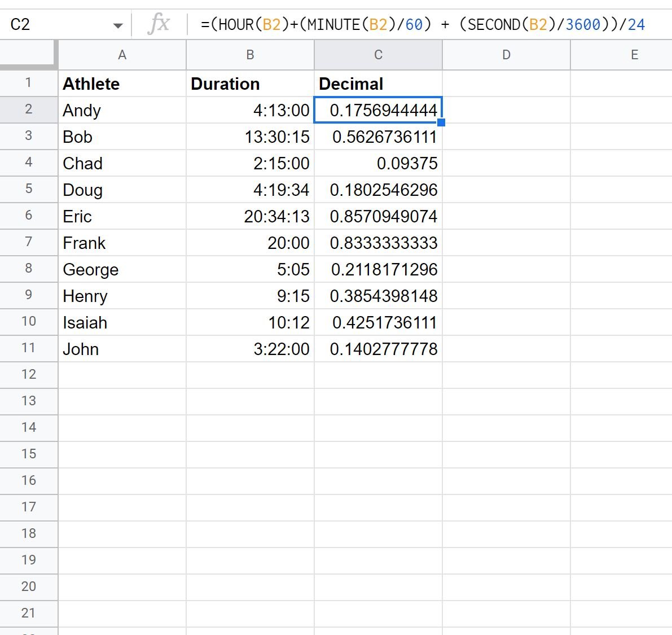Viewport: 672px width, 635px height.
Task: Select column A header
Action: coord(122,55)
